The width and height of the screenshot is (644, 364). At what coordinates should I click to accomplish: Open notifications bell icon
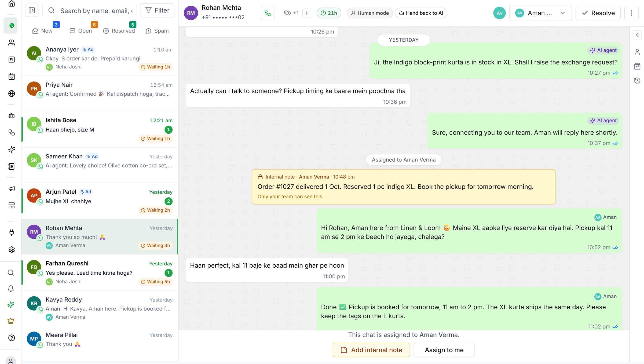point(11,289)
